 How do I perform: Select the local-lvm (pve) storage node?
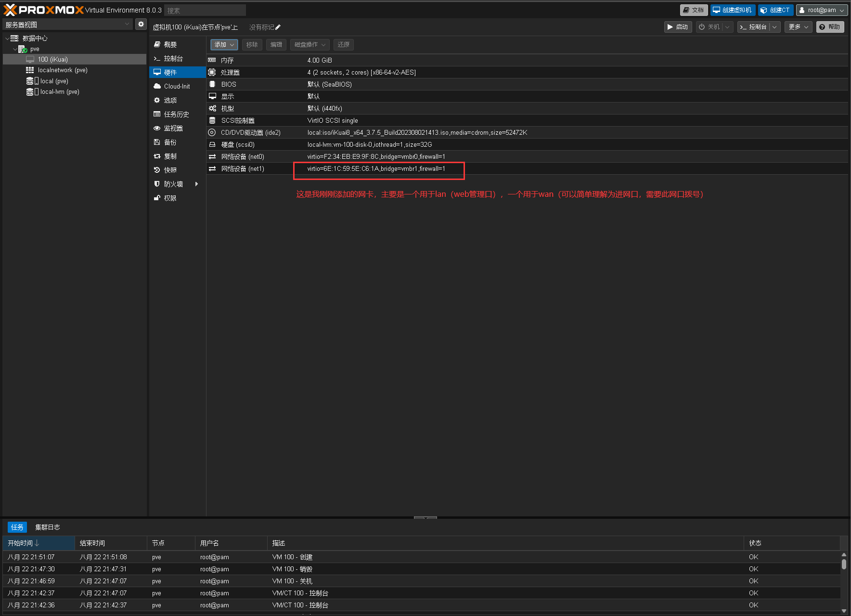click(60, 92)
